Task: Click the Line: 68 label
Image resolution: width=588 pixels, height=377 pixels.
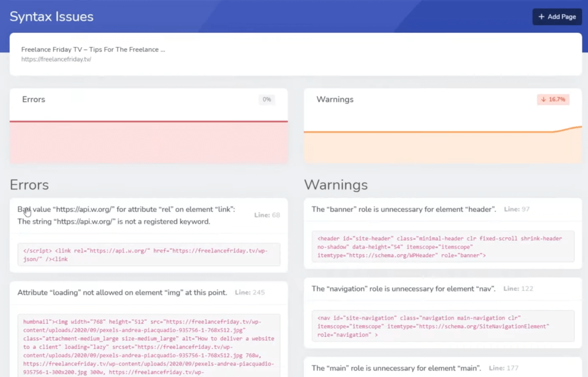Action: (x=267, y=215)
